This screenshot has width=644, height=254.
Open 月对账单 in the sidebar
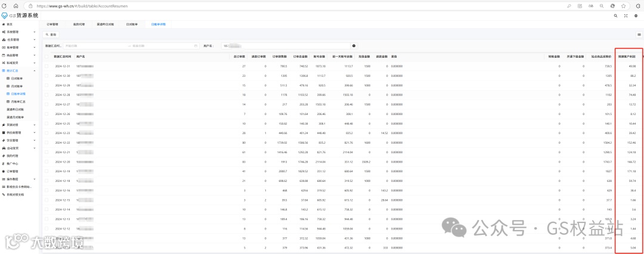(x=17, y=86)
